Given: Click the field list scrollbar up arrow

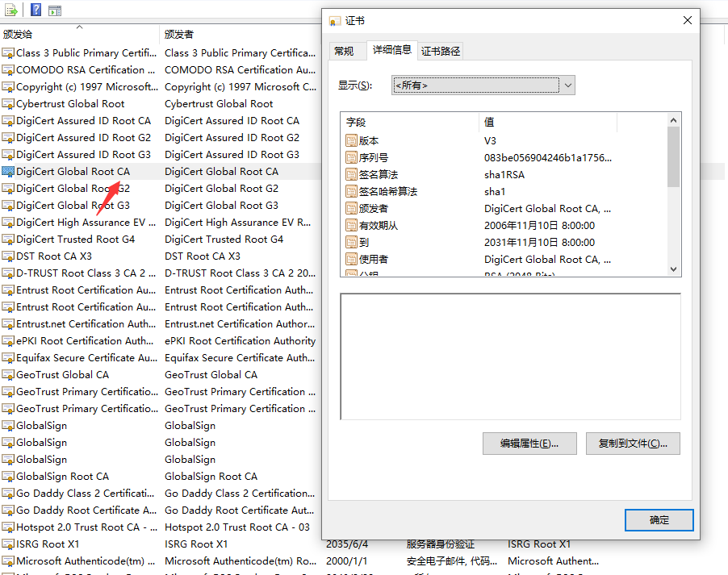Looking at the screenshot, I should click(674, 120).
